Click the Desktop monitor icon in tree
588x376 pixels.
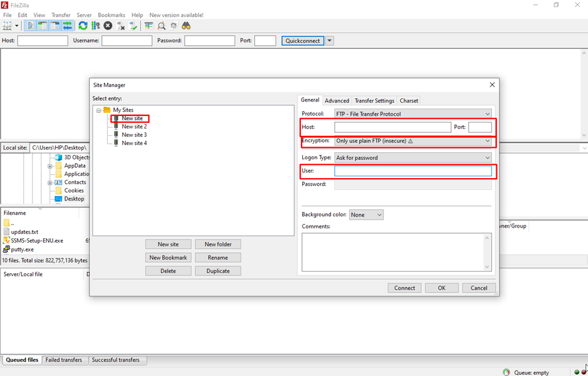pyautogui.click(x=58, y=199)
